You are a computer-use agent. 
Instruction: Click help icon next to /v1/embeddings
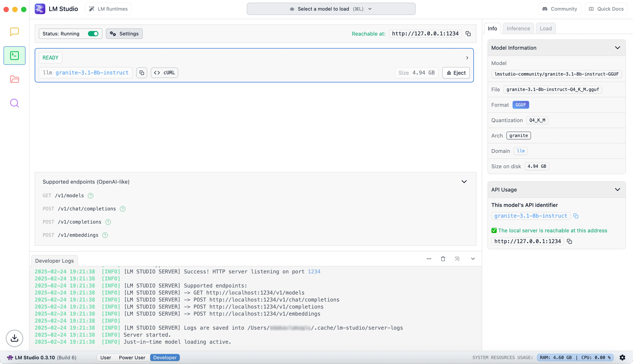(105, 235)
